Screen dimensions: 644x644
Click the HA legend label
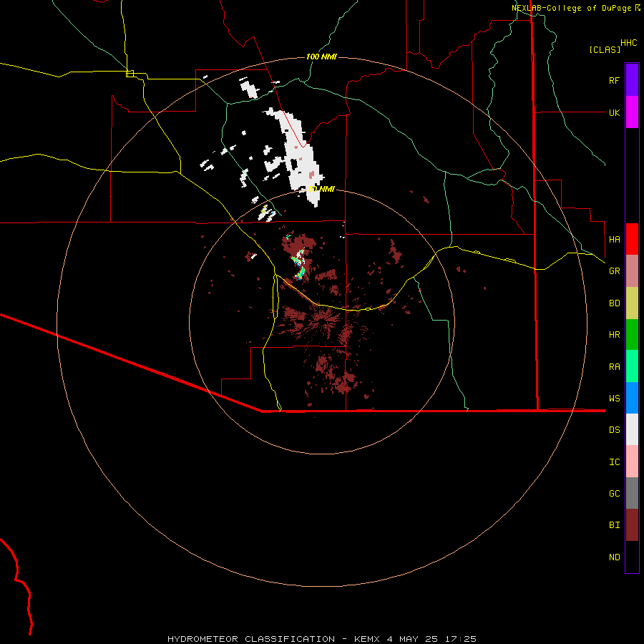pos(614,239)
